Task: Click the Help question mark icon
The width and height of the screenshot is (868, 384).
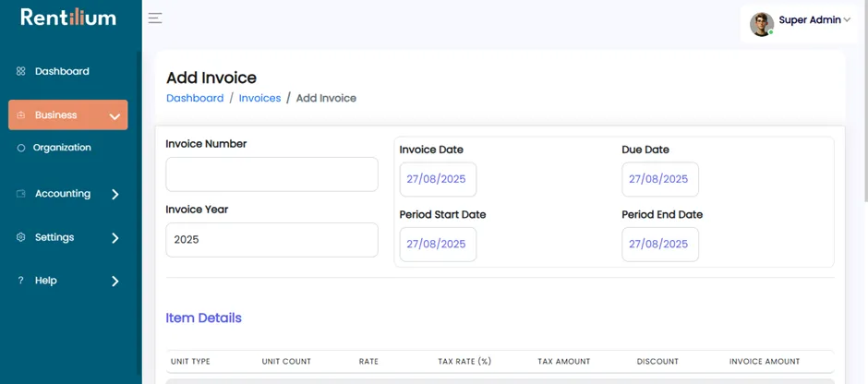Action: 21,281
